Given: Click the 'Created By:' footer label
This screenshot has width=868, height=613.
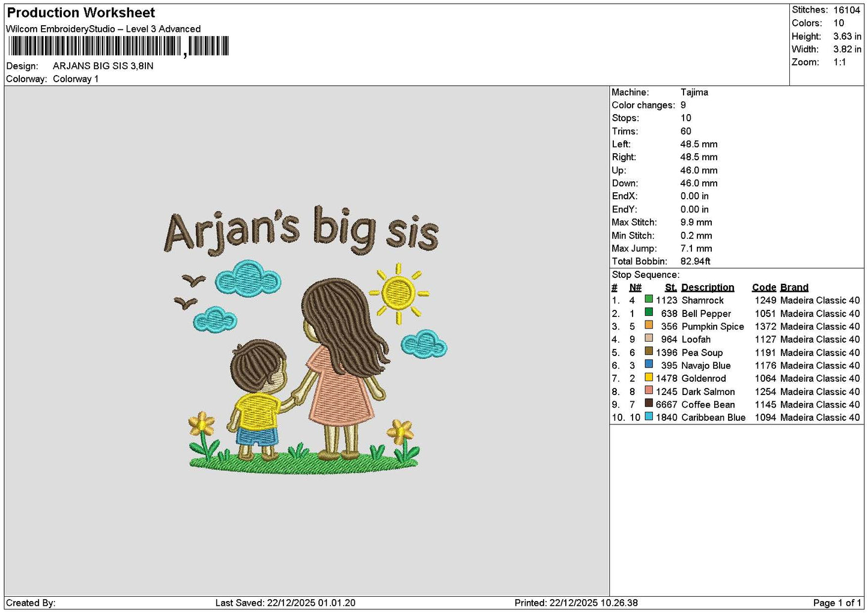Looking at the screenshot, I should (x=31, y=603).
